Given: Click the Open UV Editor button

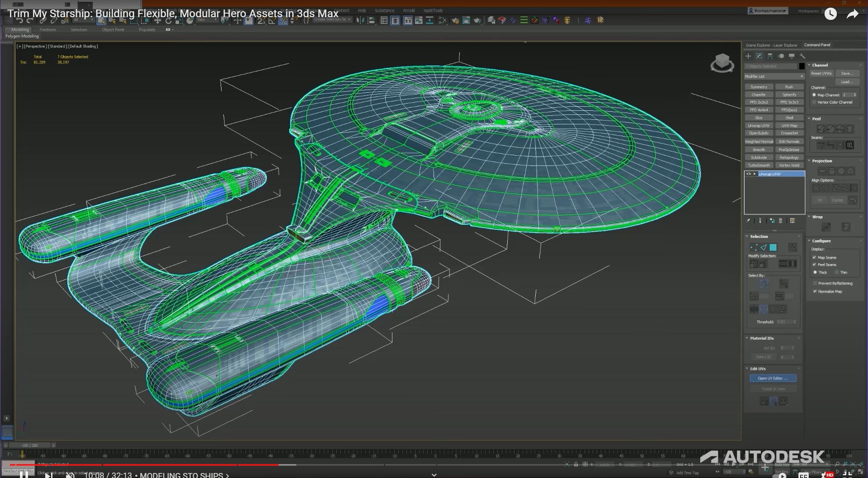Looking at the screenshot, I should coord(773,378).
